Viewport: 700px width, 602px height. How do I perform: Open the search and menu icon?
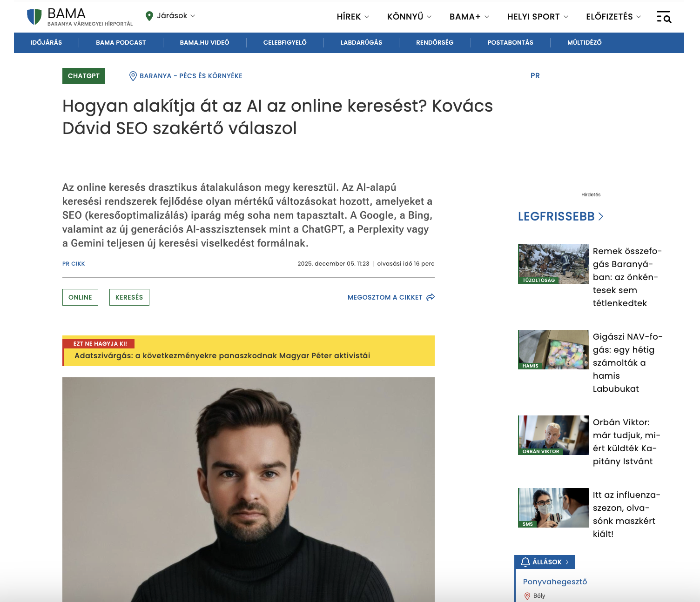click(x=664, y=17)
